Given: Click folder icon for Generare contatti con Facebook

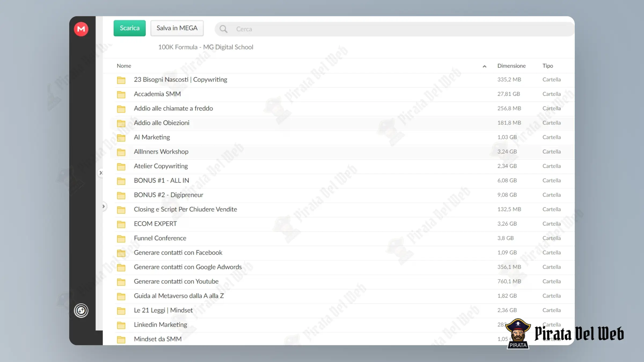Looking at the screenshot, I should click(x=121, y=253).
